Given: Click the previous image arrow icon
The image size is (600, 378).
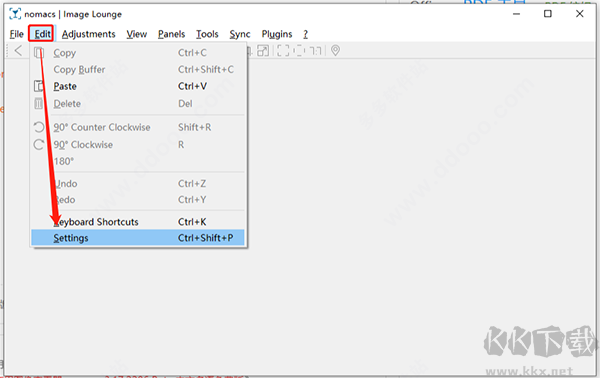Looking at the screenshot, I should pos(18,50).
